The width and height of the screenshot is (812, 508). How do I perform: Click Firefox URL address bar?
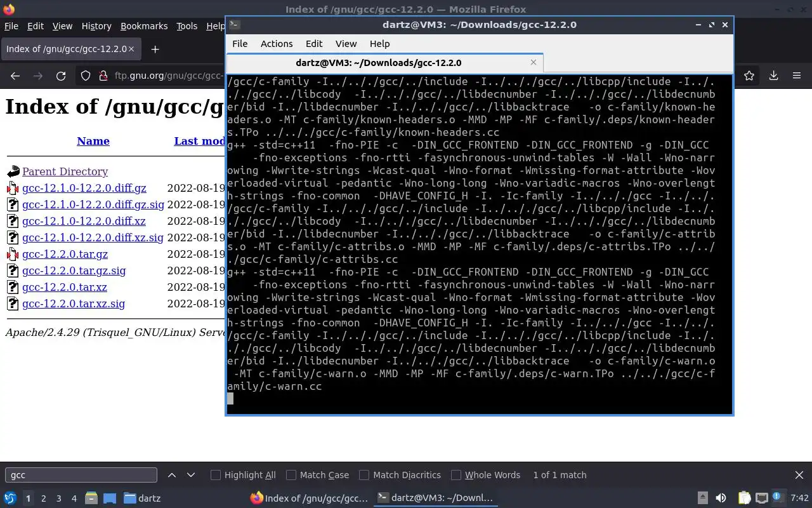click(x=168, y=76)
